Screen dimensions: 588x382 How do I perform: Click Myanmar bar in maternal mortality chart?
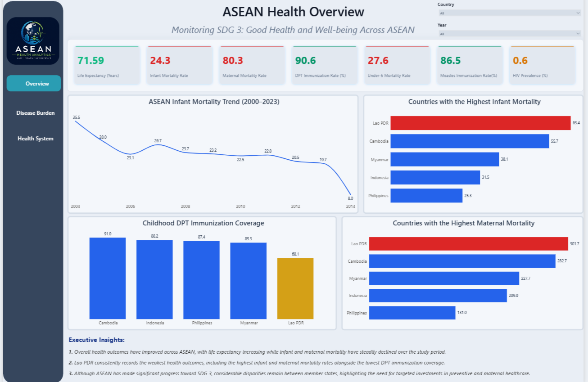coord(444,279)
